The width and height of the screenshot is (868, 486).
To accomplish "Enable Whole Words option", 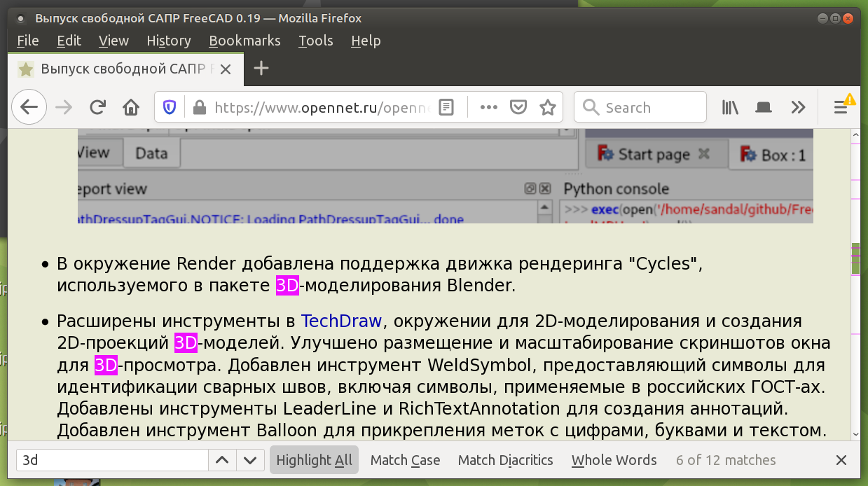I will [614, 460].
